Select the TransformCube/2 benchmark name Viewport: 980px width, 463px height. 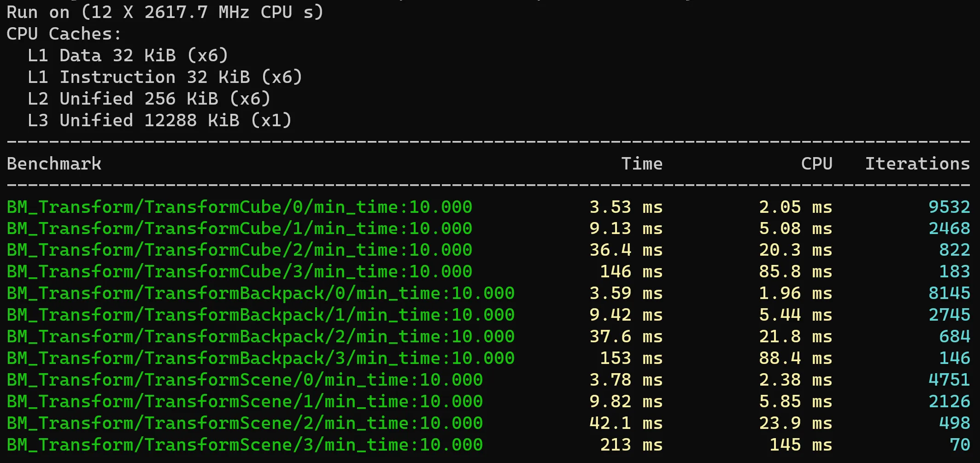[240, 250]
